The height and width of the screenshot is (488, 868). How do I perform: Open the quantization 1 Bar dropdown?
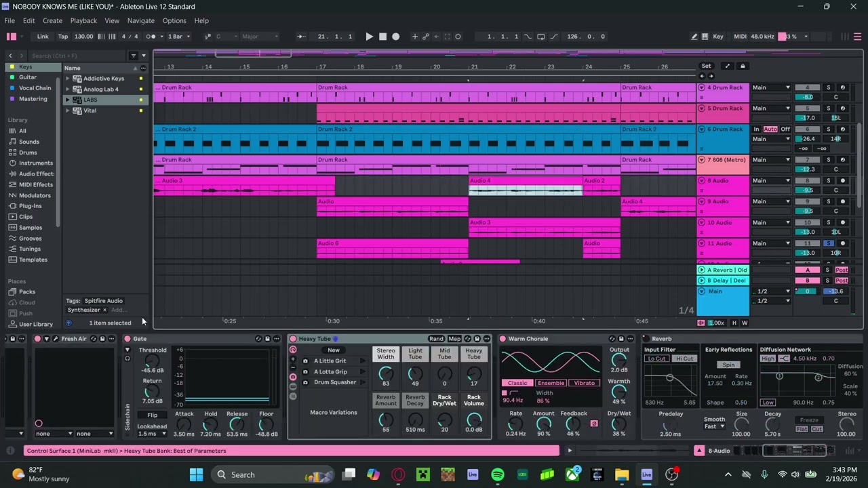tap(178, 37)
